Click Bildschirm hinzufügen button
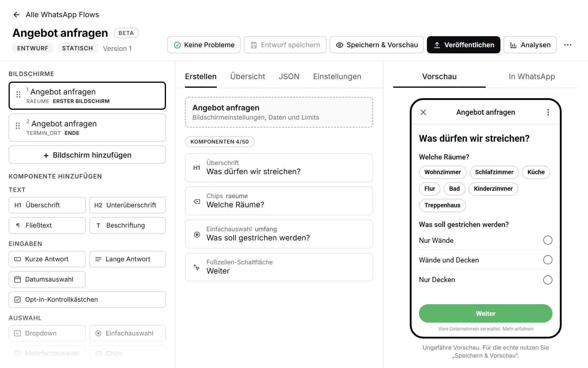Viewport: 588px width, 368px height. [x=87, y=155]
